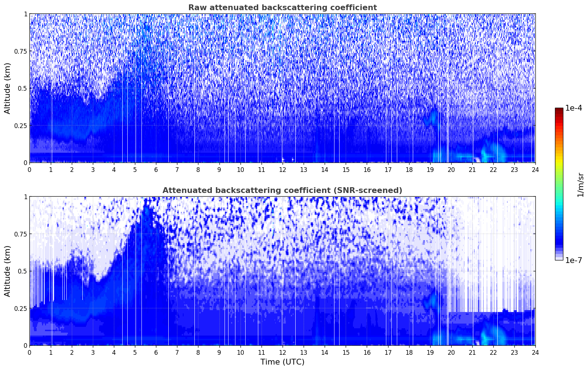Screen dimensions: 588x370
Task: Click the '3' tick on the bottom time axis
Action: (93, 352)
